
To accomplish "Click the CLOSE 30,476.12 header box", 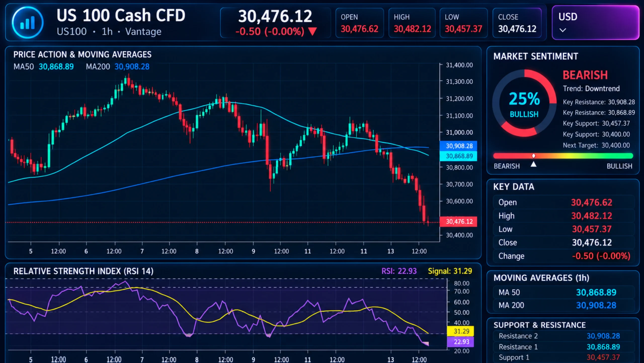I will coord(517,23).
